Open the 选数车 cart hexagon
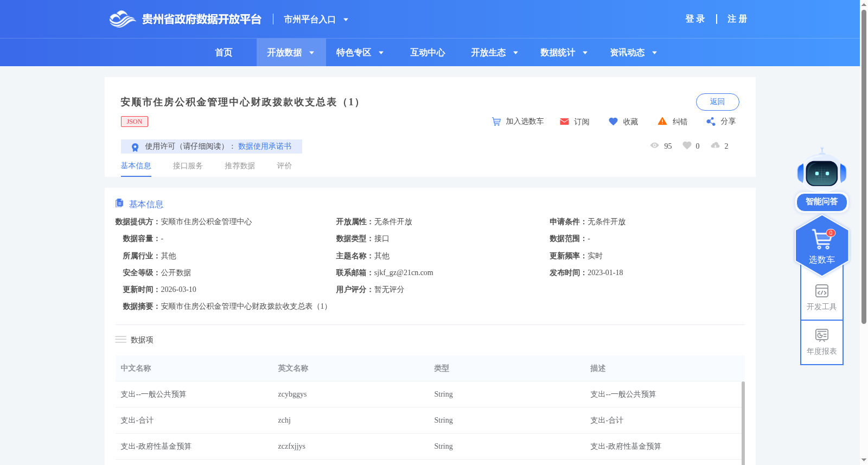868x465 pixels. pyautogui.click(x=822, y=245)
